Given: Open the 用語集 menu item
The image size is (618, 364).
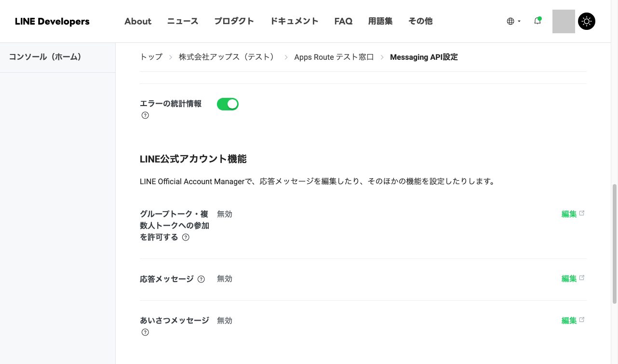Looking at the screenshot, I should pos(380,21).
